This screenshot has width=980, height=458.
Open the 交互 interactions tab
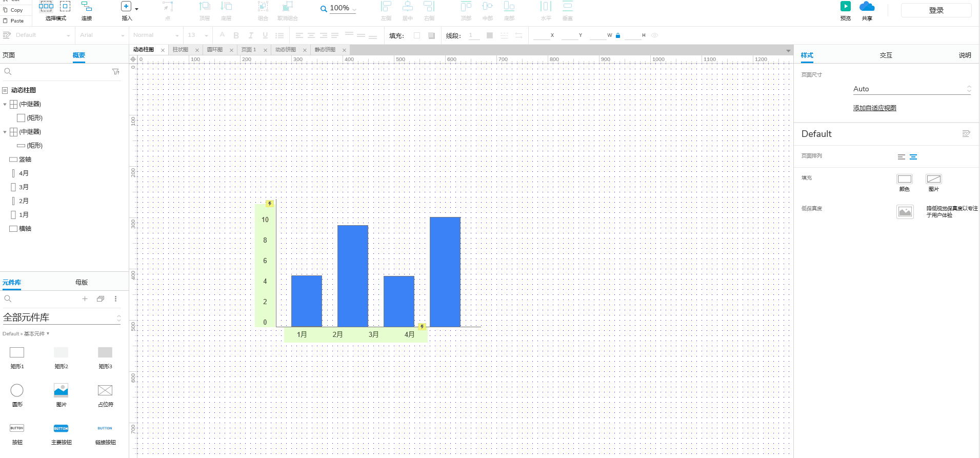click(x=886, y=55)
